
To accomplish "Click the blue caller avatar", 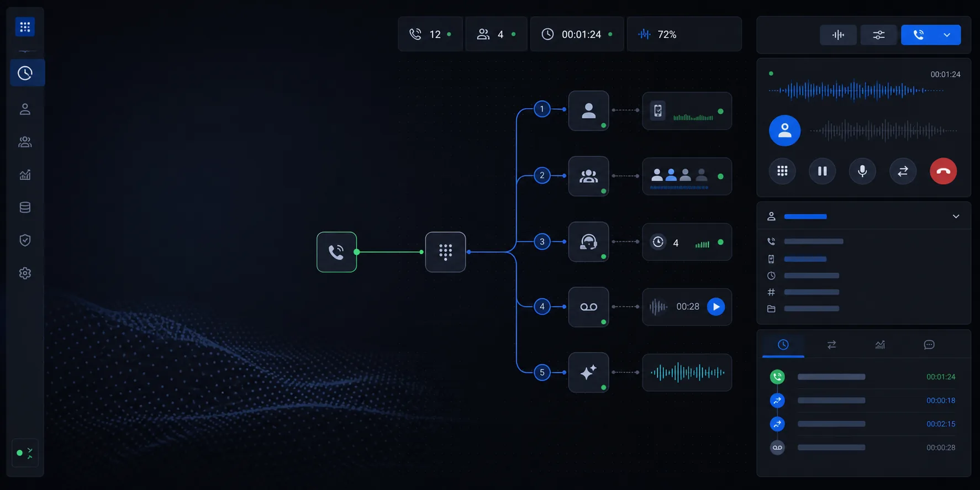I will pyautogui.click(x=784, y=130).
